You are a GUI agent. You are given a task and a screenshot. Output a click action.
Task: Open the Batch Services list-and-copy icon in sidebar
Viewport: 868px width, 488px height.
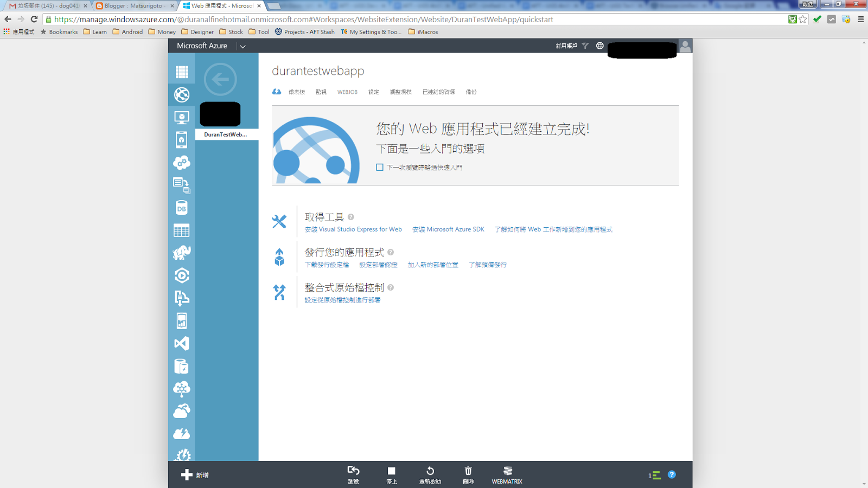(182, 185)
